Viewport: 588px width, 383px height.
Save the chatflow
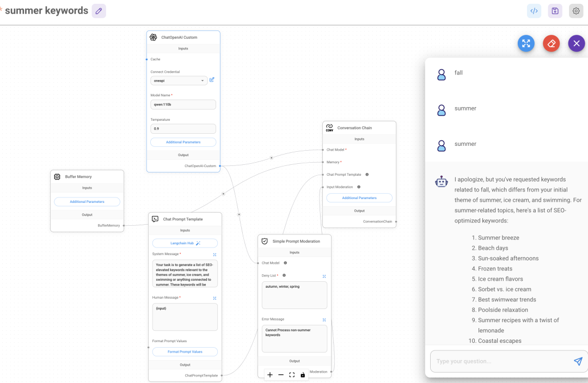pyautogui.click(x=555, y=10)
